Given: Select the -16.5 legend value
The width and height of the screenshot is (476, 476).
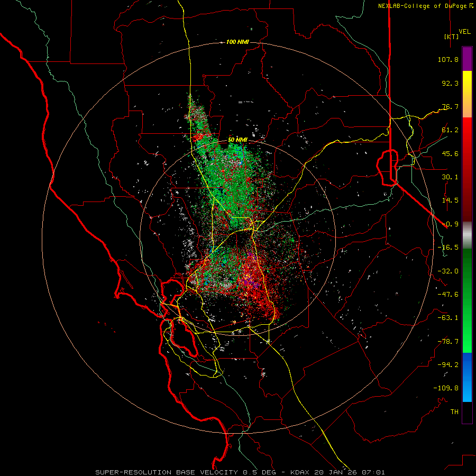Looking at the screenshot, I should pos(448,248).
